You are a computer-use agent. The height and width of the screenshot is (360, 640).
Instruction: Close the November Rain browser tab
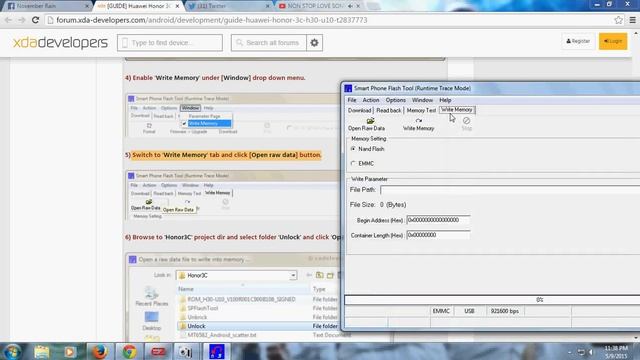click(87, 6)
